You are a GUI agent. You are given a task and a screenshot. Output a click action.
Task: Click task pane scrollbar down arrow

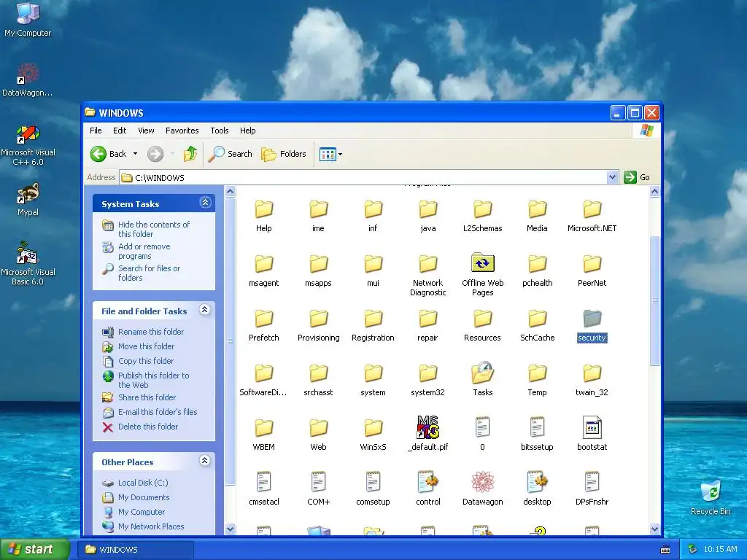click(x=230, y=529)
